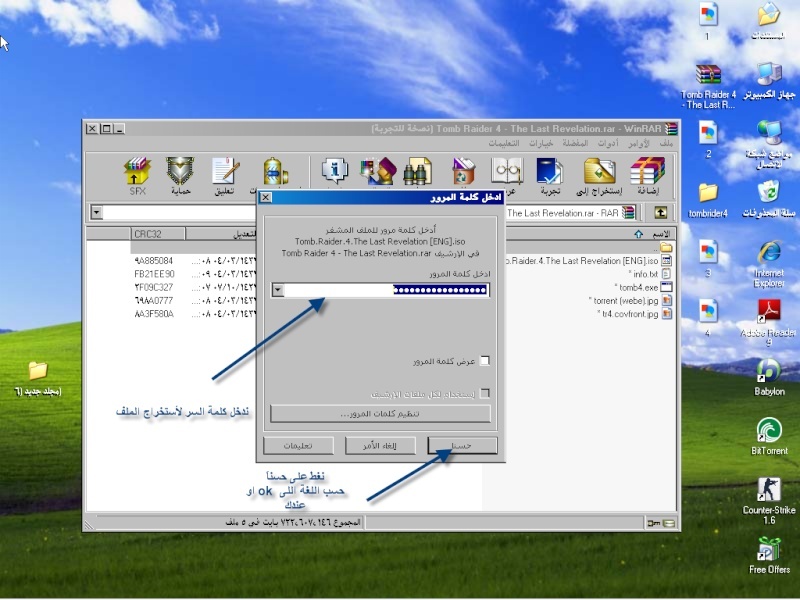Open the الأوامر (Commands) menu

click(638, 143)
